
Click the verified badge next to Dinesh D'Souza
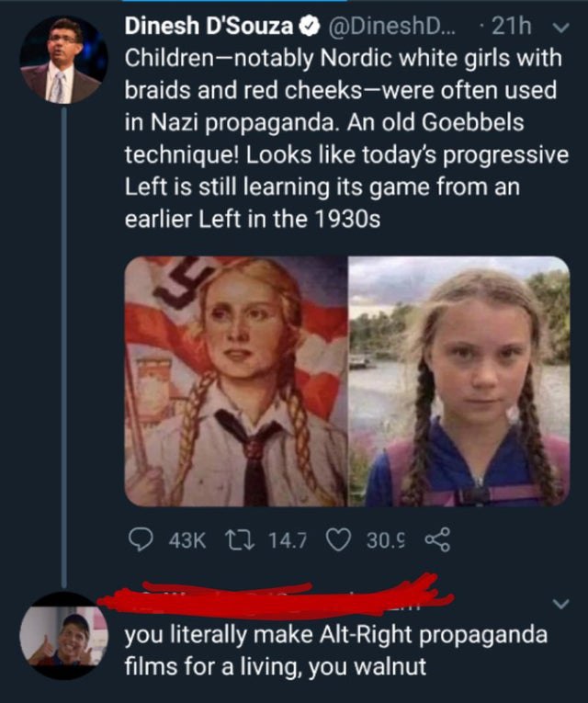(309, 27)
